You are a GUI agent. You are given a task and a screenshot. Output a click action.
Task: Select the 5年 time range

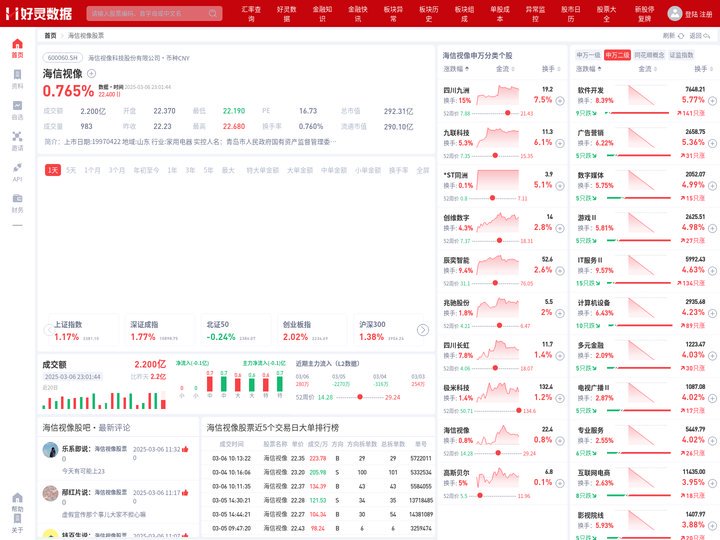pyautogui.click(x=208, y=170)
